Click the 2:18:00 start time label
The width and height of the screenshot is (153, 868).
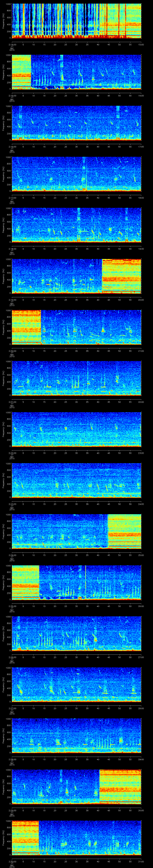[12, 249]
